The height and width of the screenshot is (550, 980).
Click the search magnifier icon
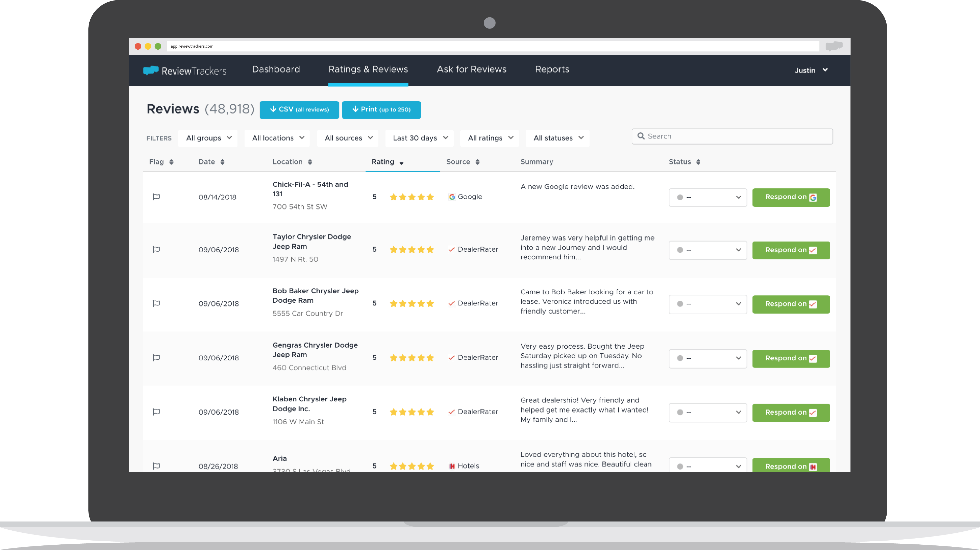[641, 136]
